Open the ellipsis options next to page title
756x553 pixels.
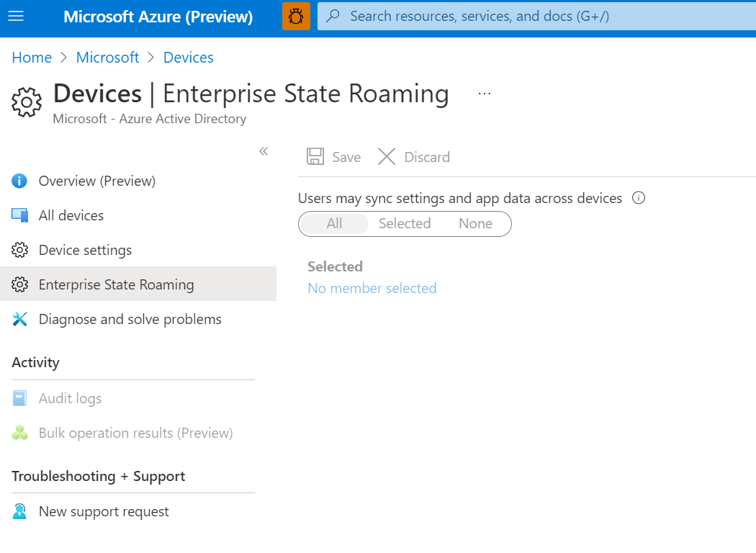(x=484, y=93)
